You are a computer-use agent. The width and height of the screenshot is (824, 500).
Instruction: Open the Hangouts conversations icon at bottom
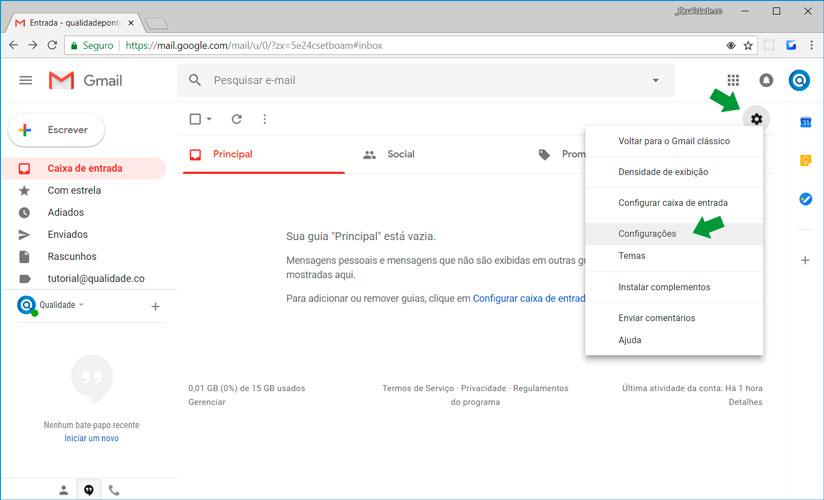[x=89, y=491]
